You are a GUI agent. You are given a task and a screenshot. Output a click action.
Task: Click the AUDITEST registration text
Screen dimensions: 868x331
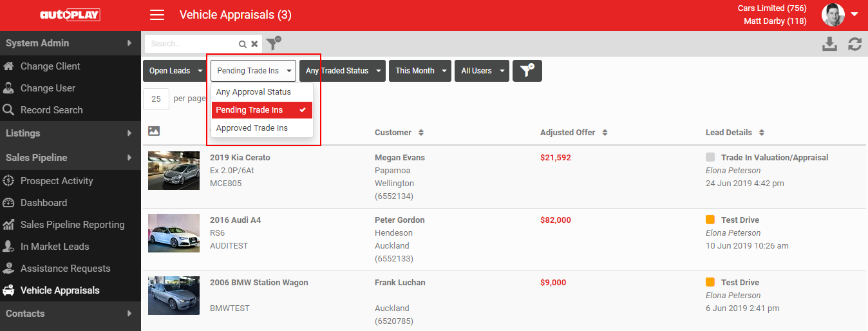229,246
